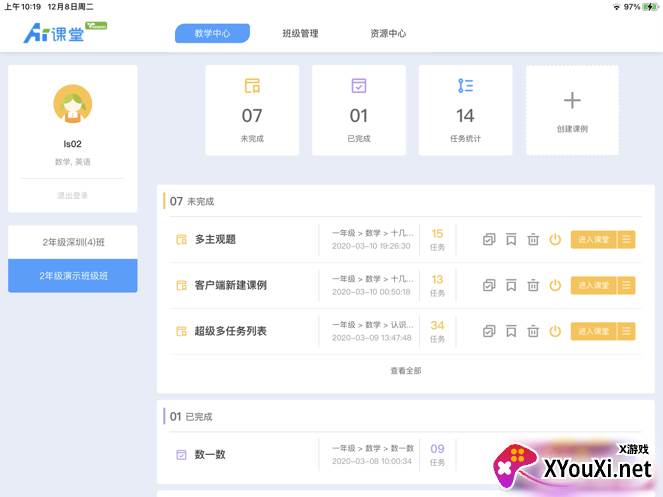
Task: Click 退出登录 to log out
Action: click(x=72, y=195)
